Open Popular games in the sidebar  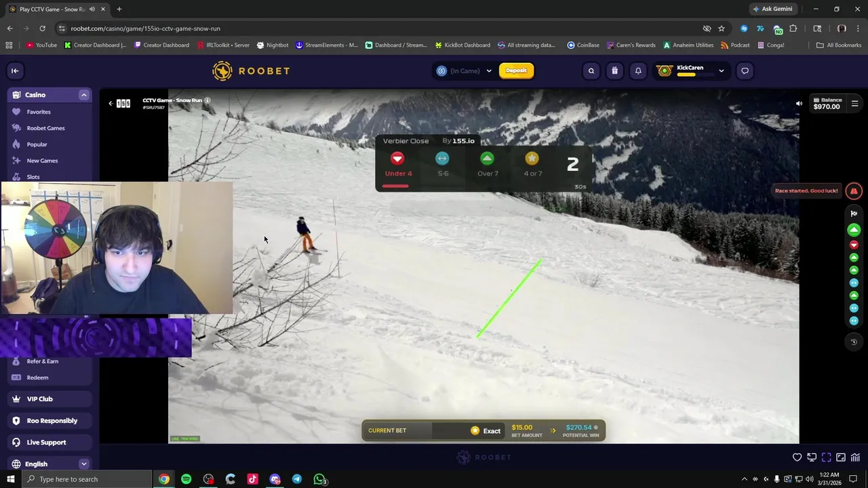tap(37, 144)
